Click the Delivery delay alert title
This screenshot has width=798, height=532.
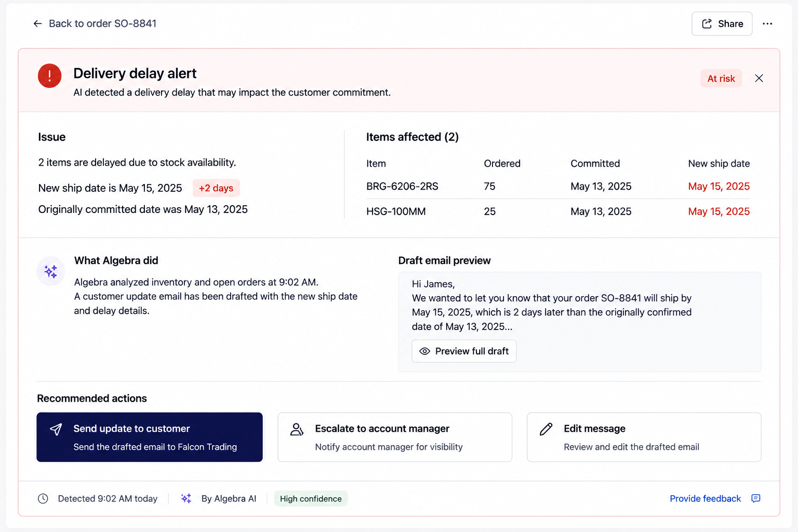tap(135, 73)
